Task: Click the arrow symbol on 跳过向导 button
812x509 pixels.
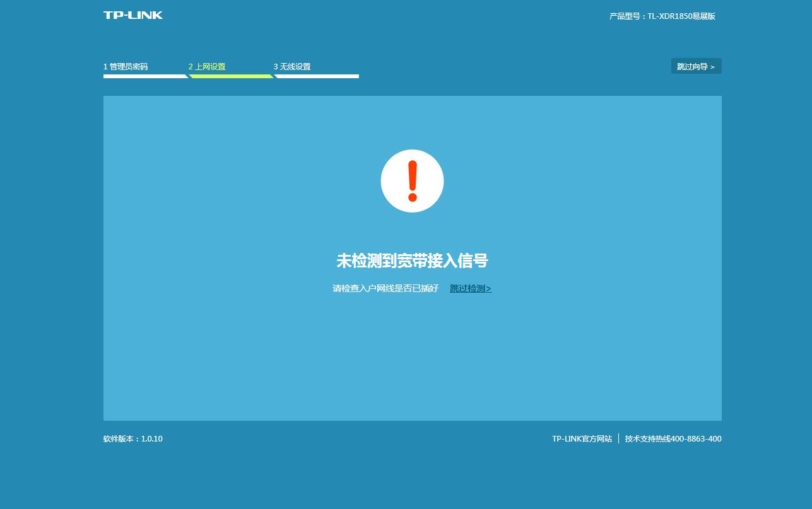Action: 713,66
